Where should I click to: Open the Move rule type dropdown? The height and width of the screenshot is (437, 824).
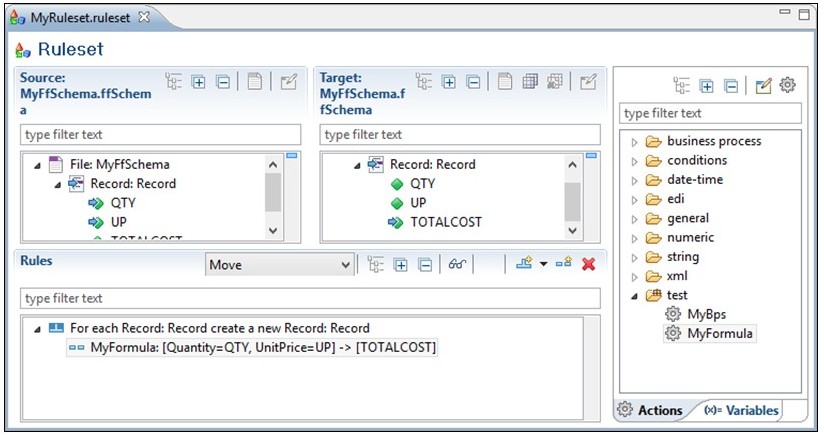pos(346,265)
